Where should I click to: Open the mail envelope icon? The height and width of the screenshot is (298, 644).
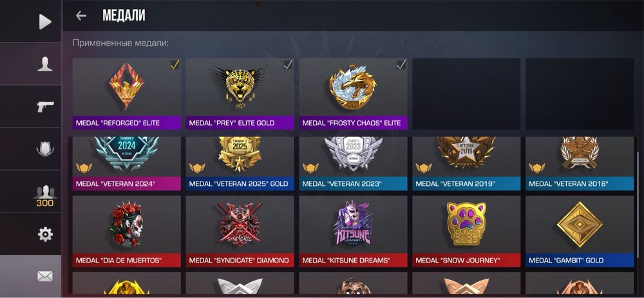pyautogui.click(x=45, y=277)
